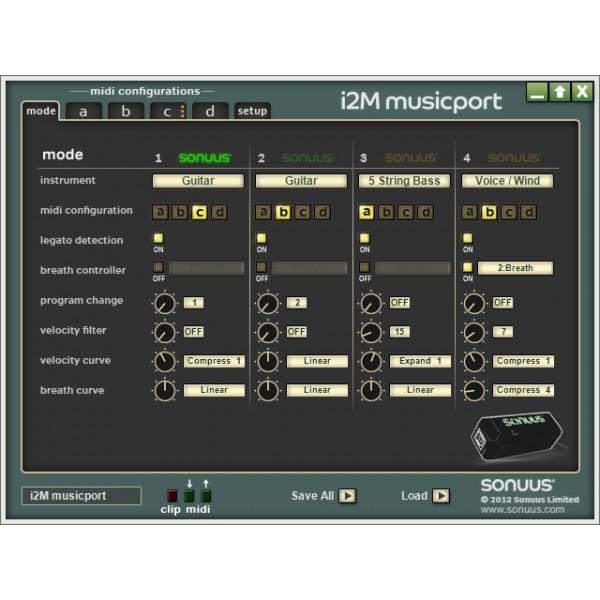This screenshot has width=600, height=600.
Task: Open the 2:Breath controller dropdown
Action: pos(515,268)
